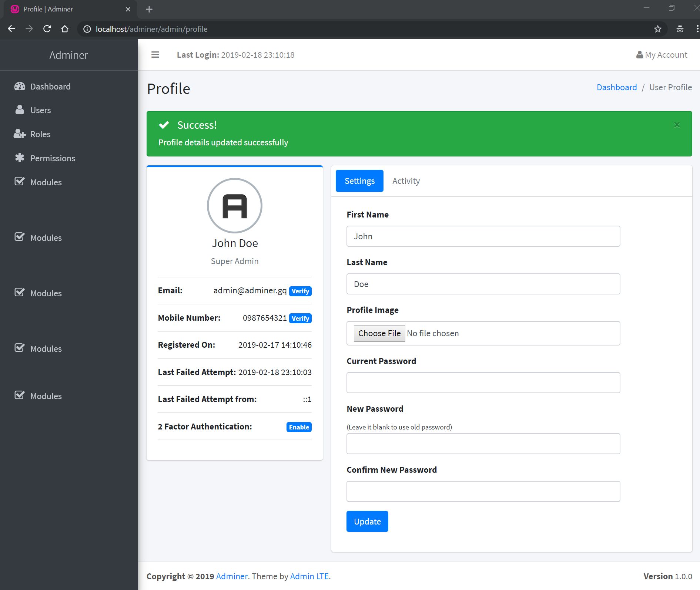The width and height of the screenshot is (700, 590).
Task: Click the Permissions asterisk icon
Action: (20, 158)
